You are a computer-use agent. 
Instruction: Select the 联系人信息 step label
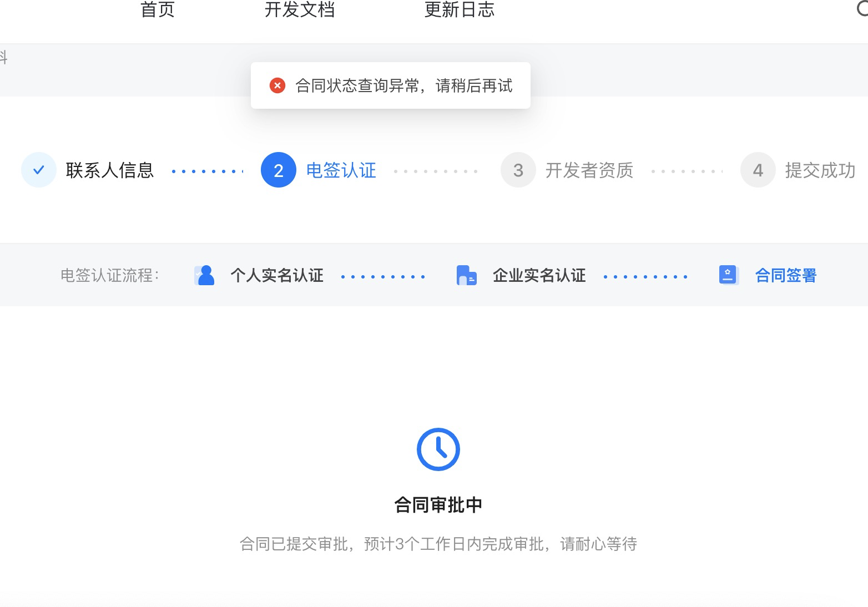110,170
